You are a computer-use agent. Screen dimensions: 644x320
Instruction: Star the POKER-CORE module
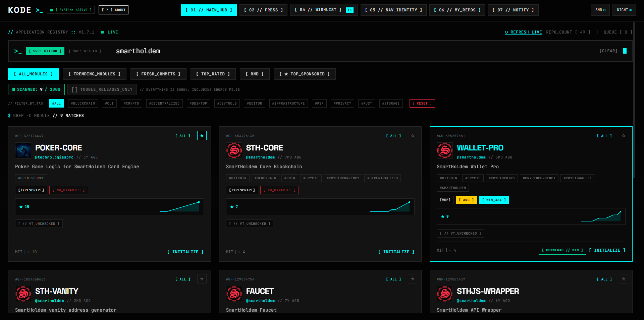[x=202, y=135]
